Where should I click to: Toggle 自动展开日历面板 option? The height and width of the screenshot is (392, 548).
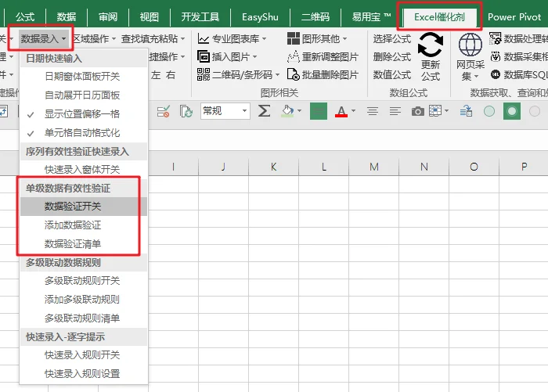(x=84, y=95)
